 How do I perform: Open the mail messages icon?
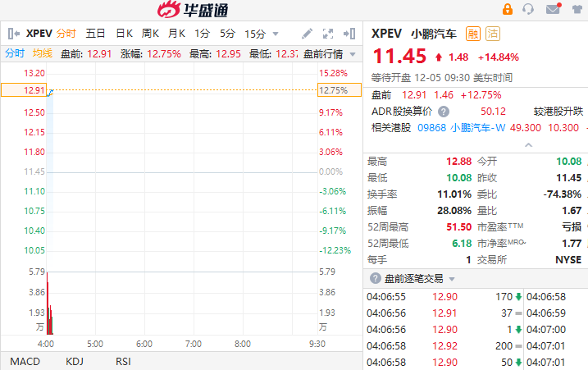[553, 8]
